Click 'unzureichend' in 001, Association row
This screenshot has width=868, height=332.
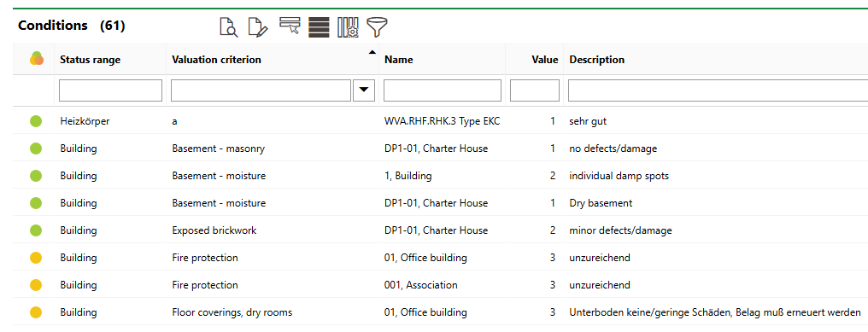click(600, 285)
